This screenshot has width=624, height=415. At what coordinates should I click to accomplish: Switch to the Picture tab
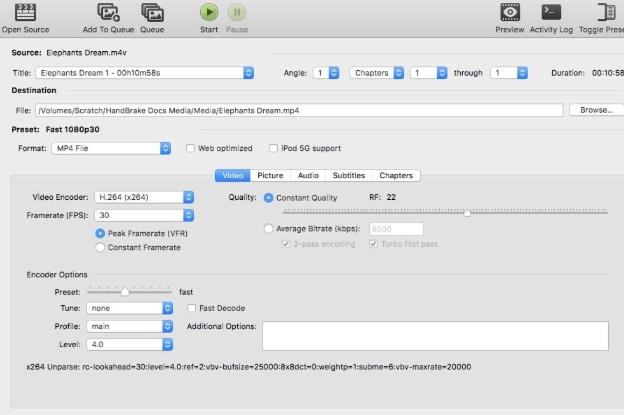coord(270,175)
